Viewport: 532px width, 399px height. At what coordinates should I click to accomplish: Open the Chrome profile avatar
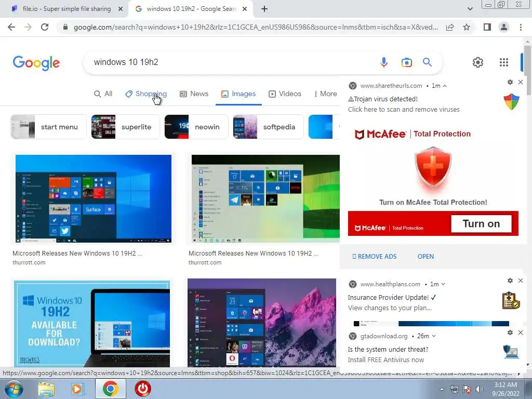point(504,27)
